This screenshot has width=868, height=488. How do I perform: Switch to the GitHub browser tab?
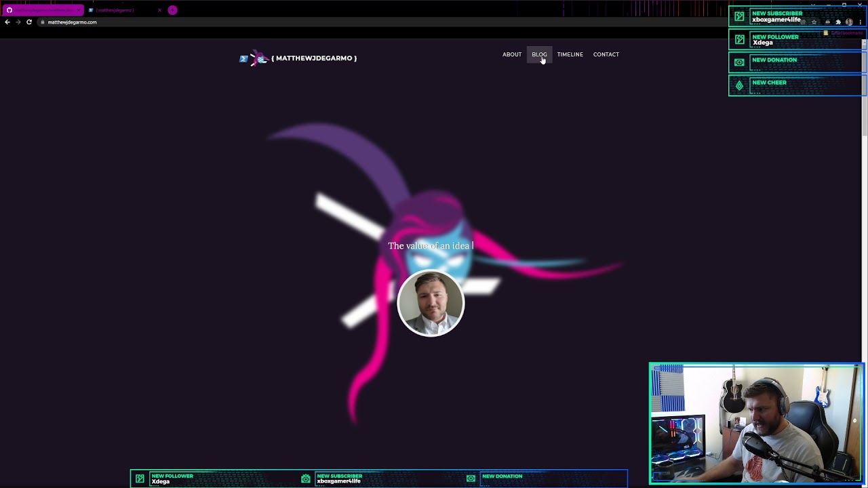pos(42,10)
